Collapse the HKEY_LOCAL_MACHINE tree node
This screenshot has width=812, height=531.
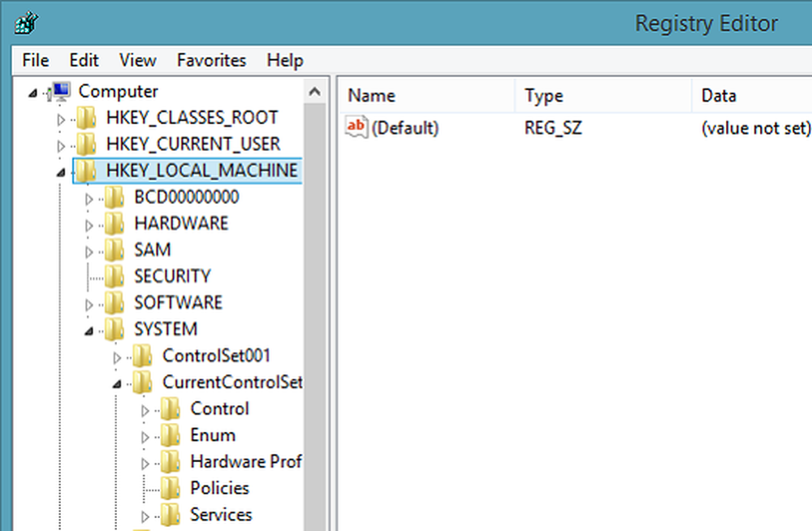(61, 172)
